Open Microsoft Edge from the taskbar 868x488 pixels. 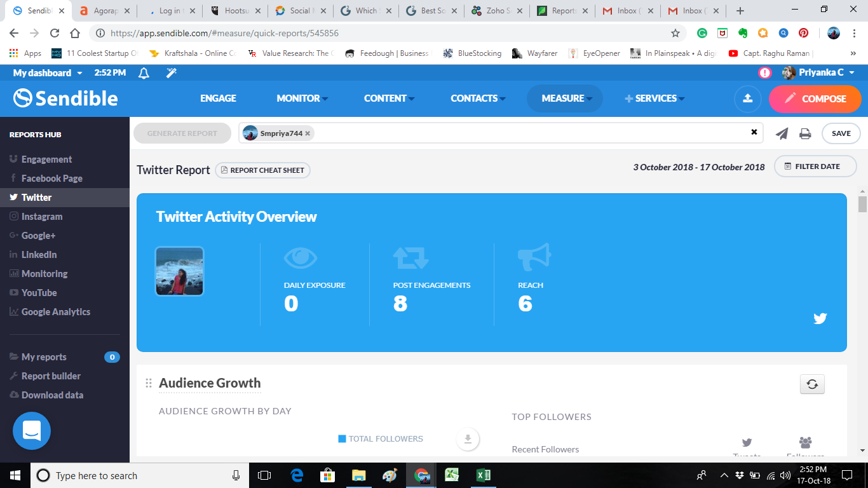click(297, 475)
